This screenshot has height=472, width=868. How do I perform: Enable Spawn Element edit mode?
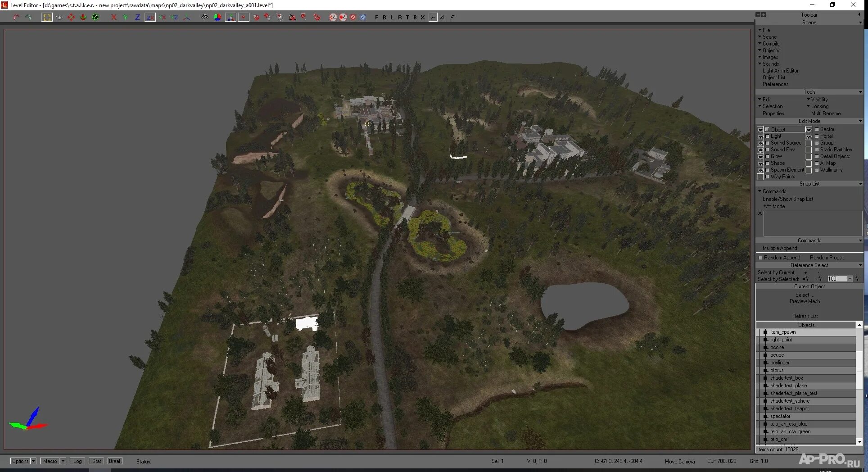tap(768, 170)
